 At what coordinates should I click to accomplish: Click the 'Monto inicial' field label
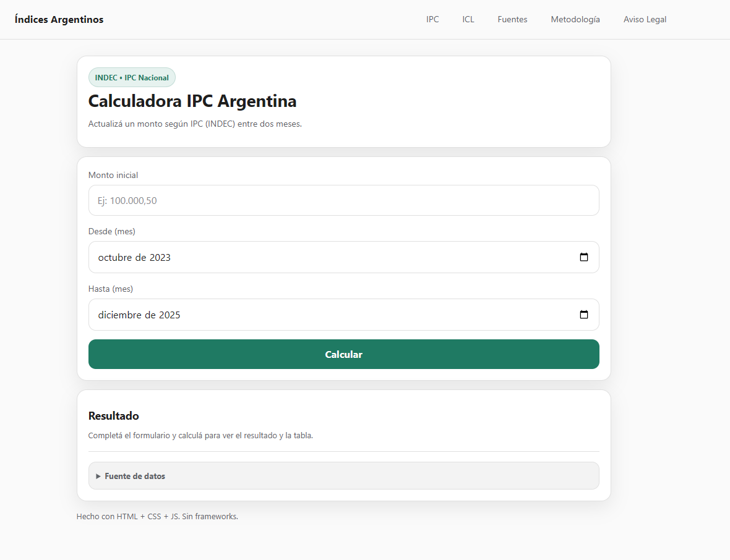pos(113,175)
